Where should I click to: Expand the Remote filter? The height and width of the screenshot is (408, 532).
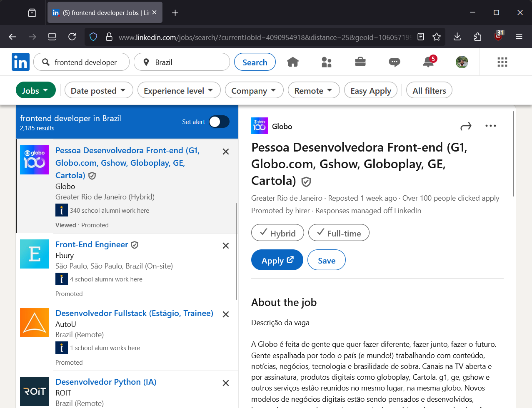pos(314,90)
